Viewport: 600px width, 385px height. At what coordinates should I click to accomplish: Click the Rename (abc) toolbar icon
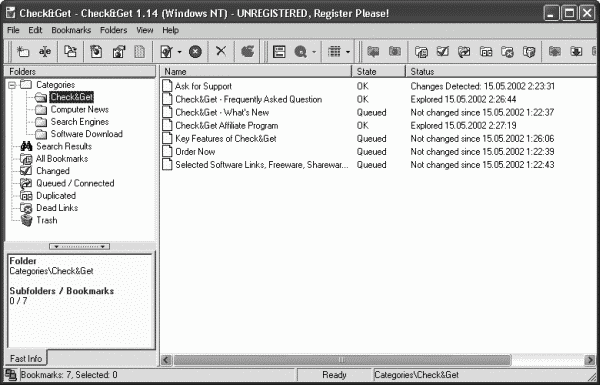[x=45, y=52]
